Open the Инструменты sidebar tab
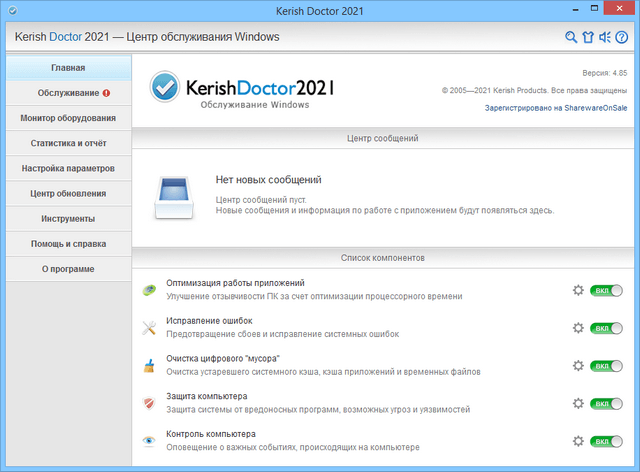Image resolution: width=640 pixels, height=472 pixels. (68, 218)
